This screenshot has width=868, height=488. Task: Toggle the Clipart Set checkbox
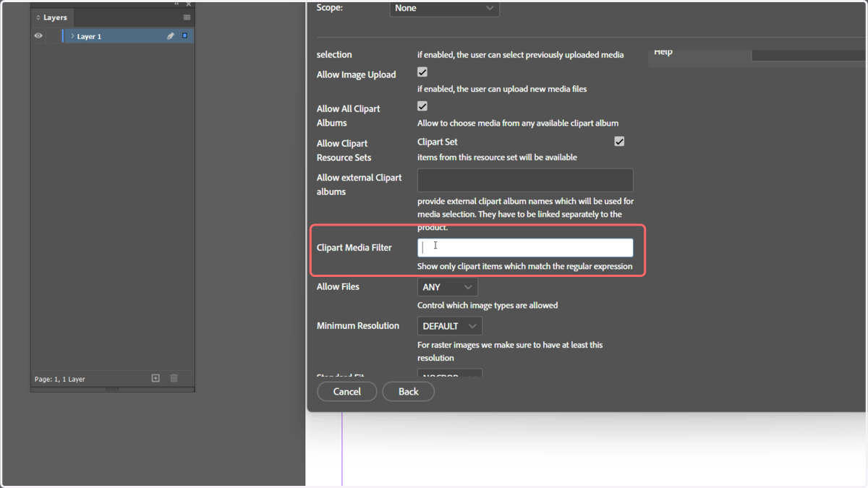619,141
